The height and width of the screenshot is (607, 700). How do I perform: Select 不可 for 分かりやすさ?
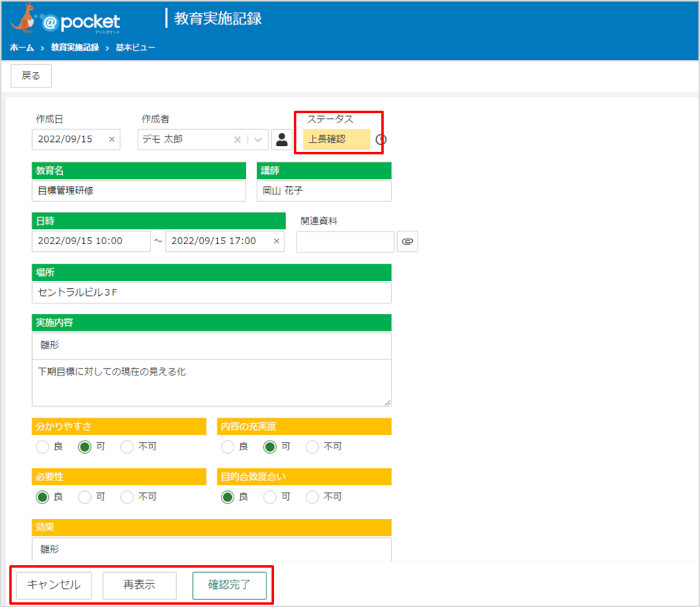[x=127, y=447]
